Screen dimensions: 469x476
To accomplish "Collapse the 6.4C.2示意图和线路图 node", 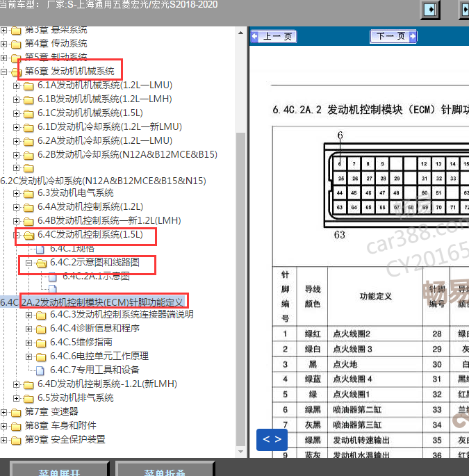I will [x=29, y=263].
